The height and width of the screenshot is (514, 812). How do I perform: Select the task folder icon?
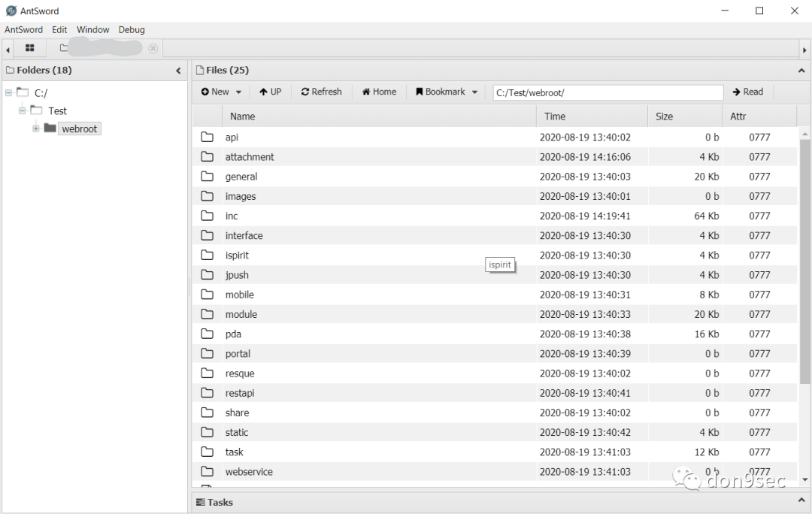(x=208, y=452)
